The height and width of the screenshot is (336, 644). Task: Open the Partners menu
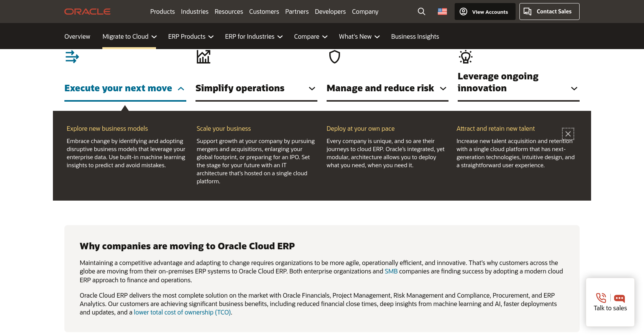pyautogui.click(x=297, y=12)
